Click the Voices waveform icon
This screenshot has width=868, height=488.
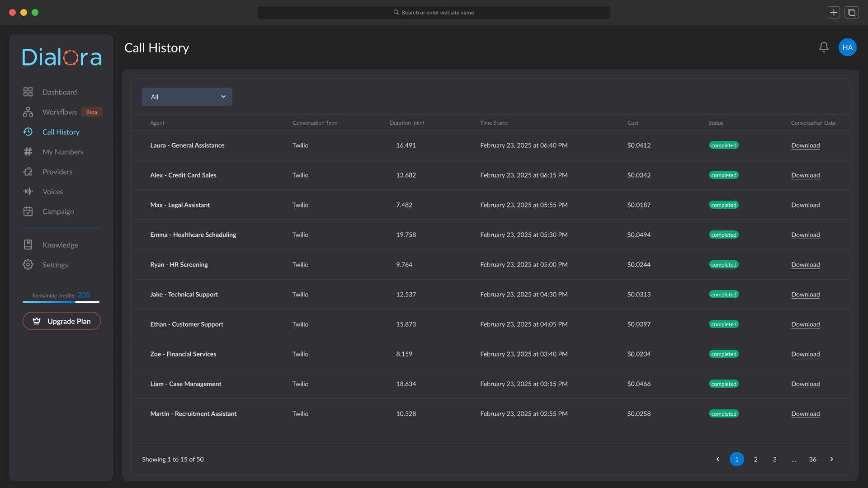click(x=28, y=192)
